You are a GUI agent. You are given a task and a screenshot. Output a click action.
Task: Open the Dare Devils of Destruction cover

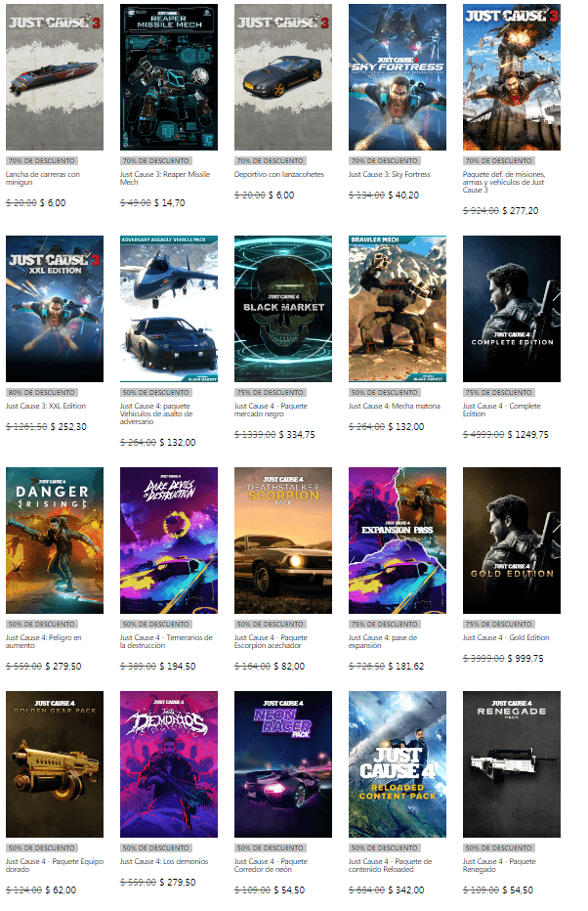coord(168,540)
